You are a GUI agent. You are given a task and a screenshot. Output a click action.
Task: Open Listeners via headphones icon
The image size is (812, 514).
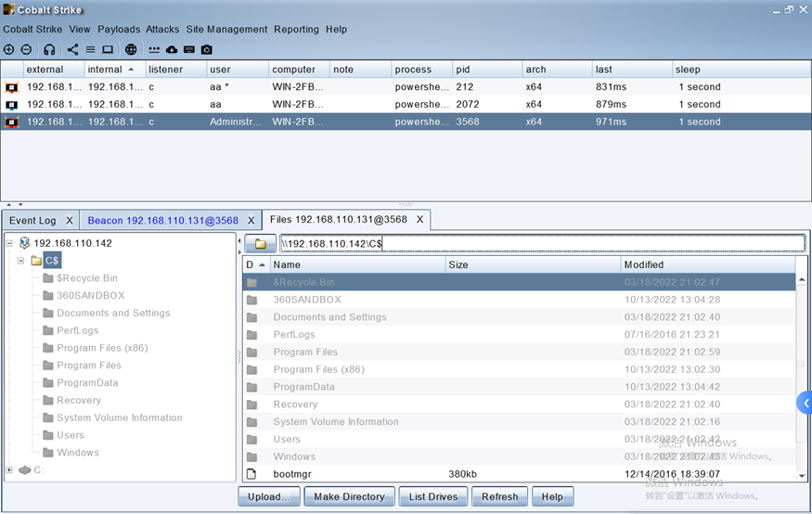click(x=49, y=50)
